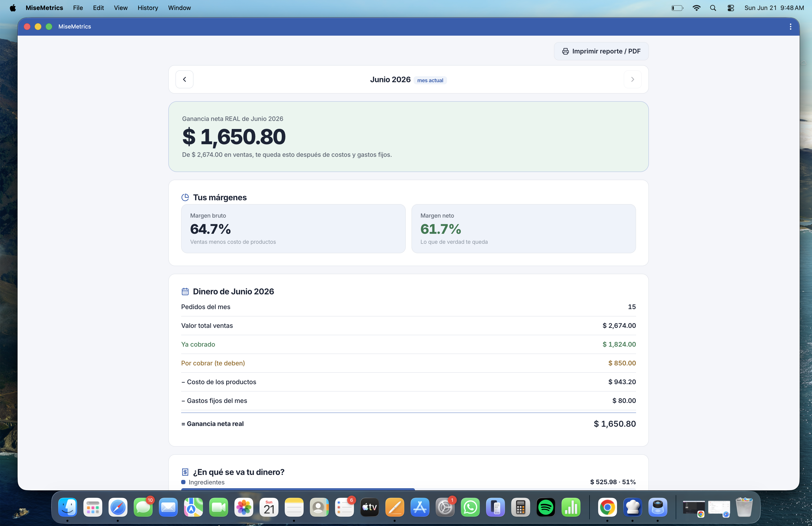Screen dimensions: 812x526
Task: Open System Settings from the dock
Action: tap(445, 507)
